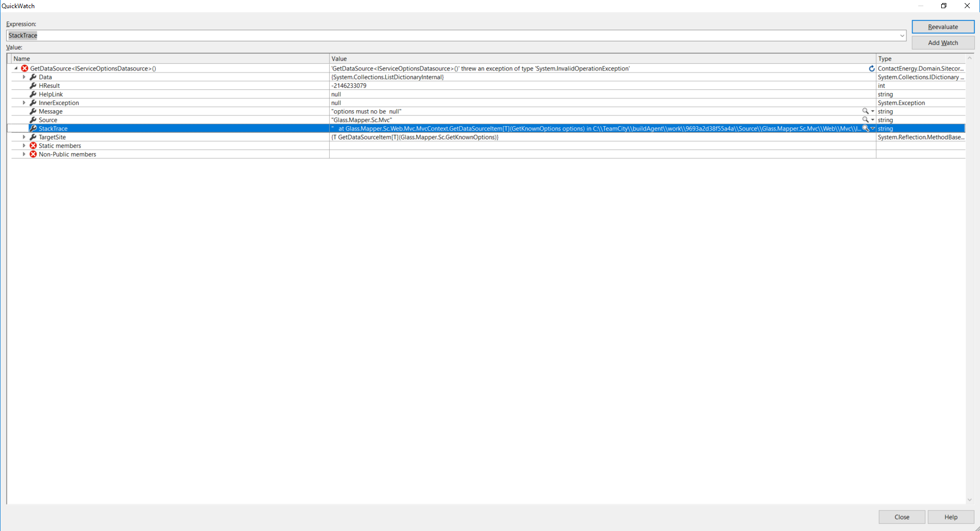Click the error icon beside Static members

33,146
